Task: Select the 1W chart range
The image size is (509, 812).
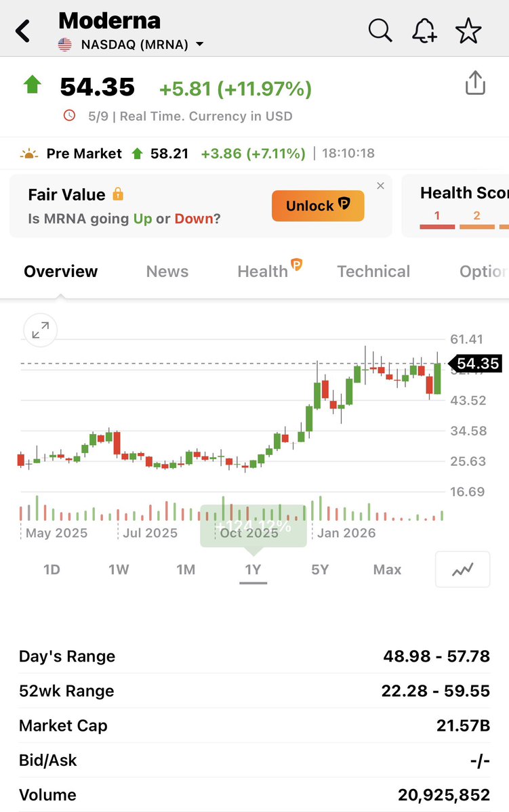Action: (x=118, y=570)
